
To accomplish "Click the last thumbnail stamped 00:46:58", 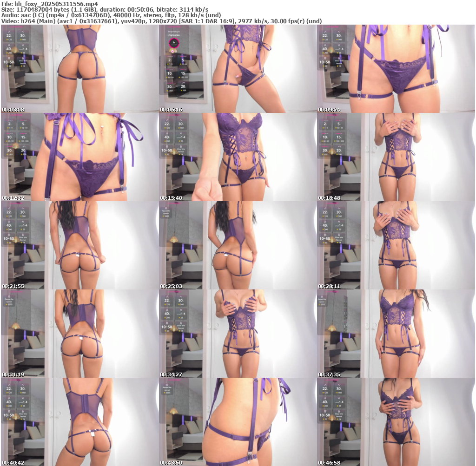I will point(396,422).
